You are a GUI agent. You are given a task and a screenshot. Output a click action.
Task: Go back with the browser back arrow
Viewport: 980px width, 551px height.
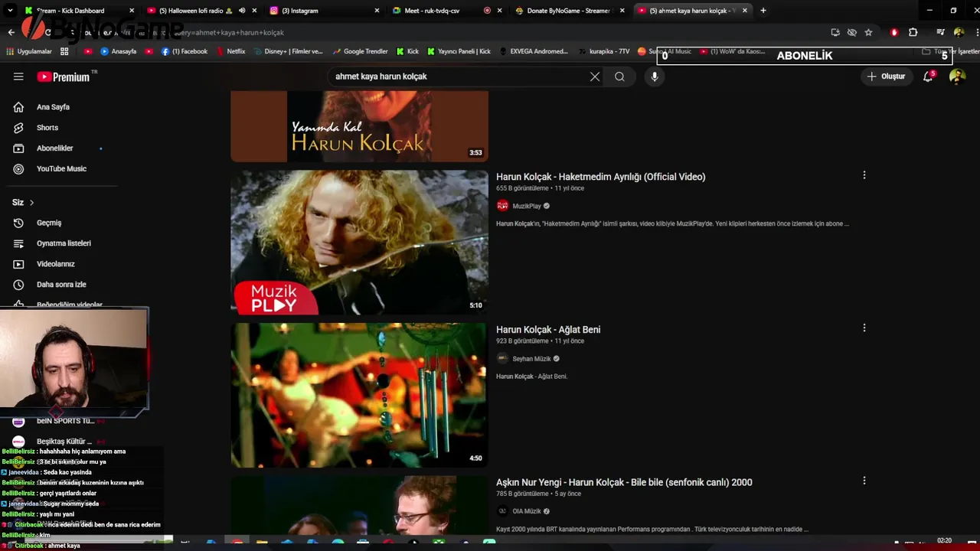point(11,32)
